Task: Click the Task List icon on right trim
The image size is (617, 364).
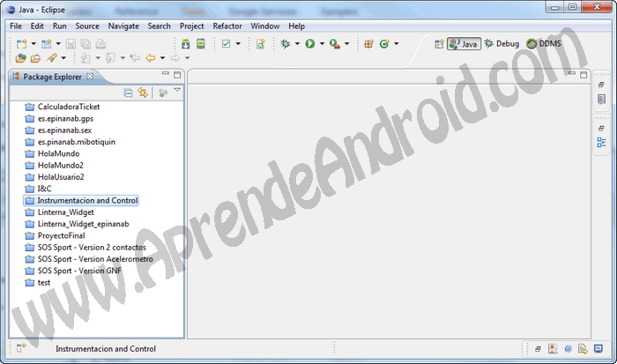Action: pyautogui.click(x=601, y=100)
